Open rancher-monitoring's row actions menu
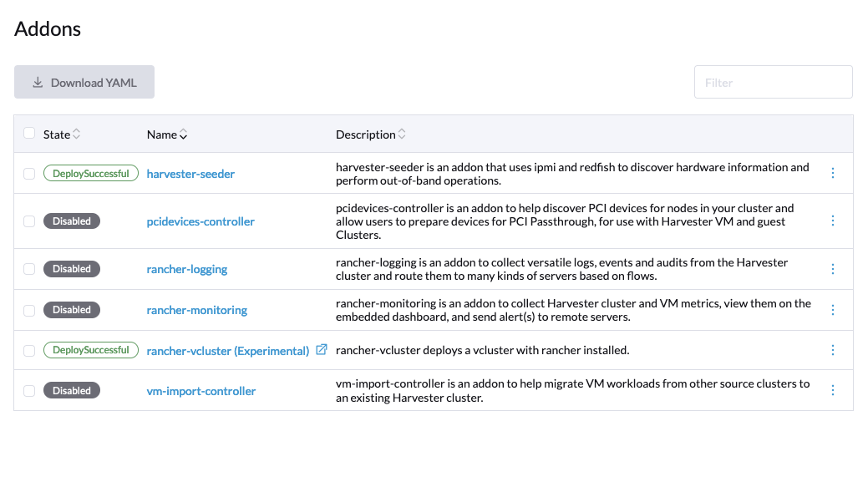Screen dimensions: 868x482 point(832,309)
